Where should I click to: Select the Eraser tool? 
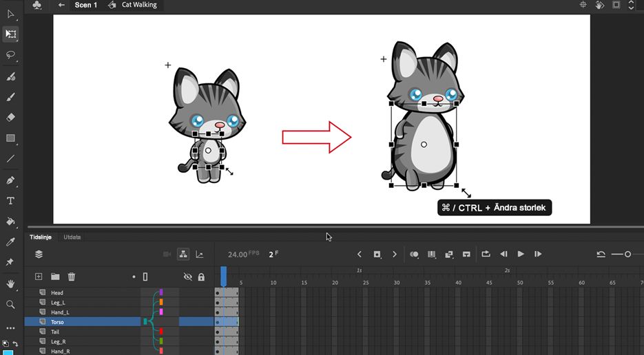point(11,118)
